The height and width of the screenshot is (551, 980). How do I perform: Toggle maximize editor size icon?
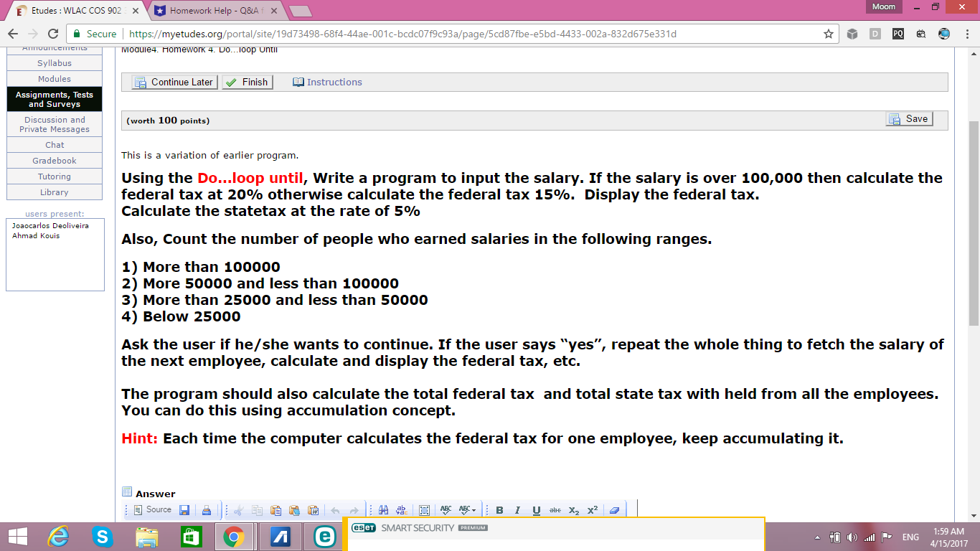[424, 510]
